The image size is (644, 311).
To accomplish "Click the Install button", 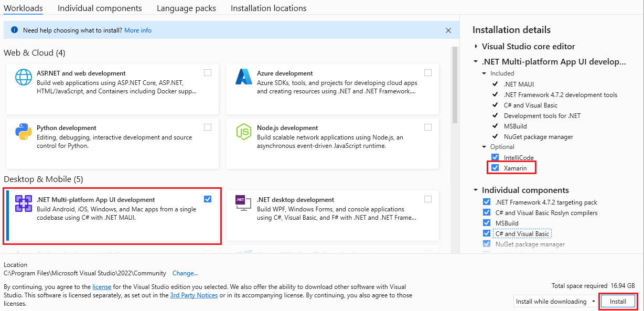I will tap(618, 301).
